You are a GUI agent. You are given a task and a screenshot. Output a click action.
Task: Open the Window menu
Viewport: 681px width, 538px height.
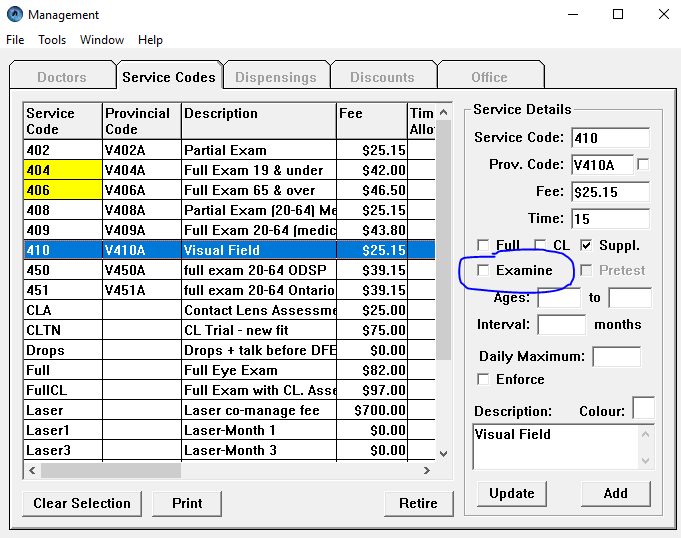pyautogui.click(x=102, y=40)
